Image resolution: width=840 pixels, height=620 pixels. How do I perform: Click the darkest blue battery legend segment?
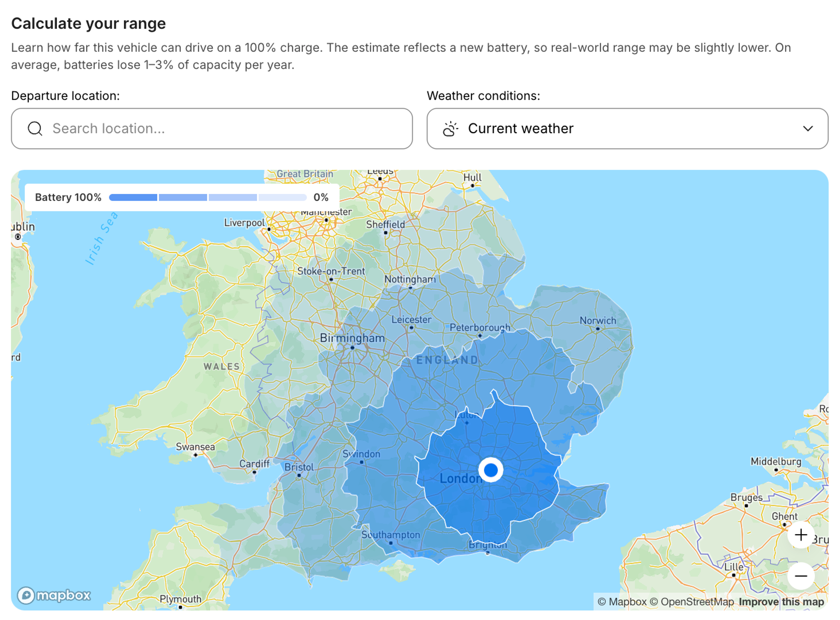pos(133,197)
